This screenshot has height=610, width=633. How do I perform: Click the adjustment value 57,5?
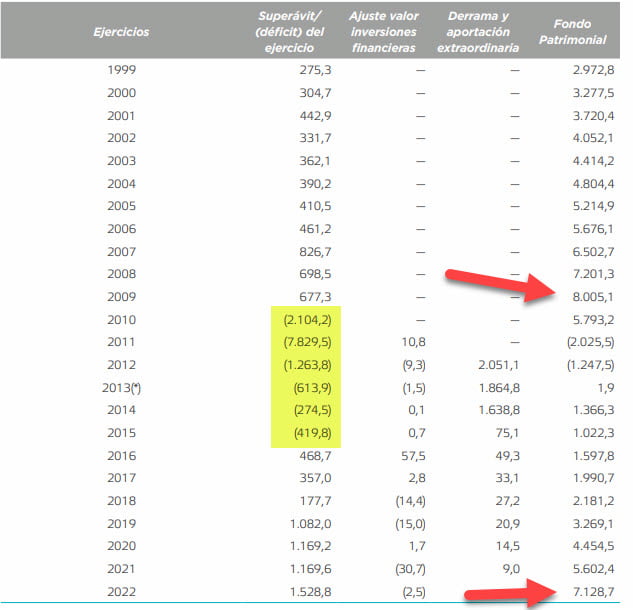pos(413,456)
